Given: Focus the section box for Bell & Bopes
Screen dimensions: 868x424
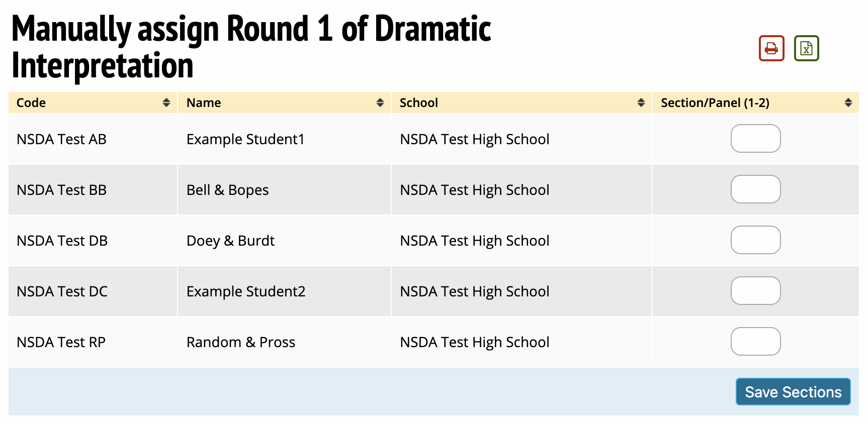Looking at the screenshot, I should [x=755, y=189].
